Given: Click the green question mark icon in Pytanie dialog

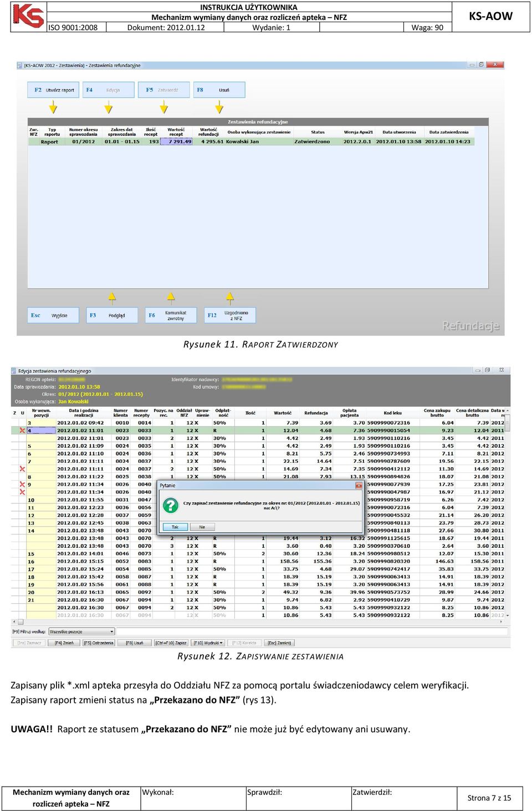Looking at the screenshot, I should coord(170,505).
